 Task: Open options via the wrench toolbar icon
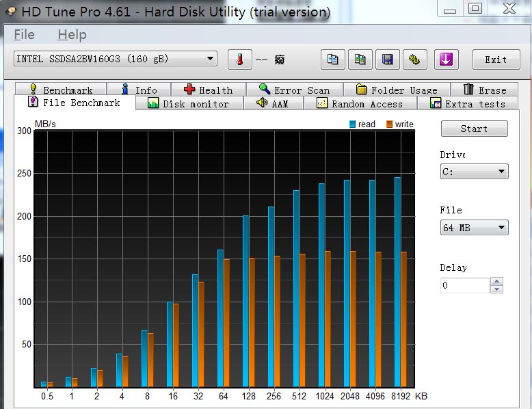(x=414, y=60)
